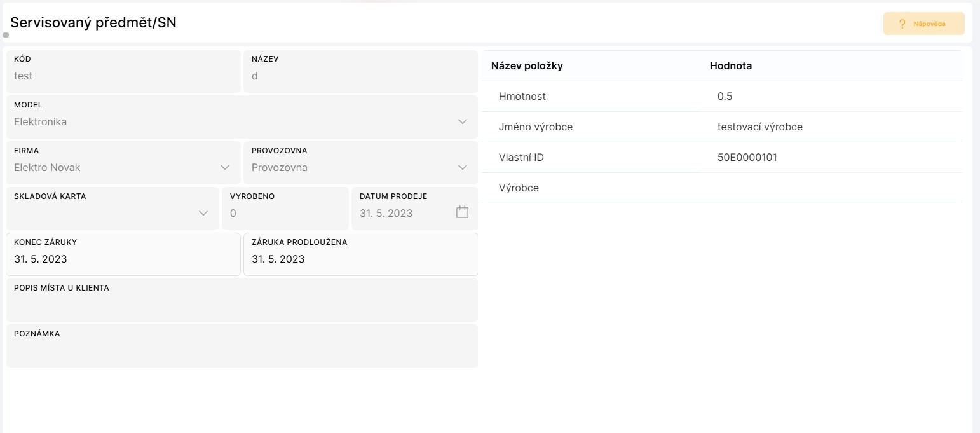Select the Konec záruky date field

point(123,259)
